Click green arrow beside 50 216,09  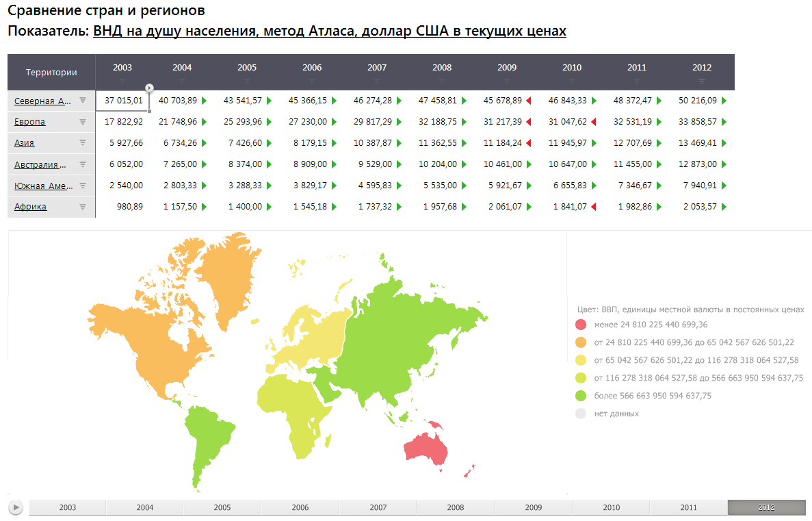click(x=724, y=101)
